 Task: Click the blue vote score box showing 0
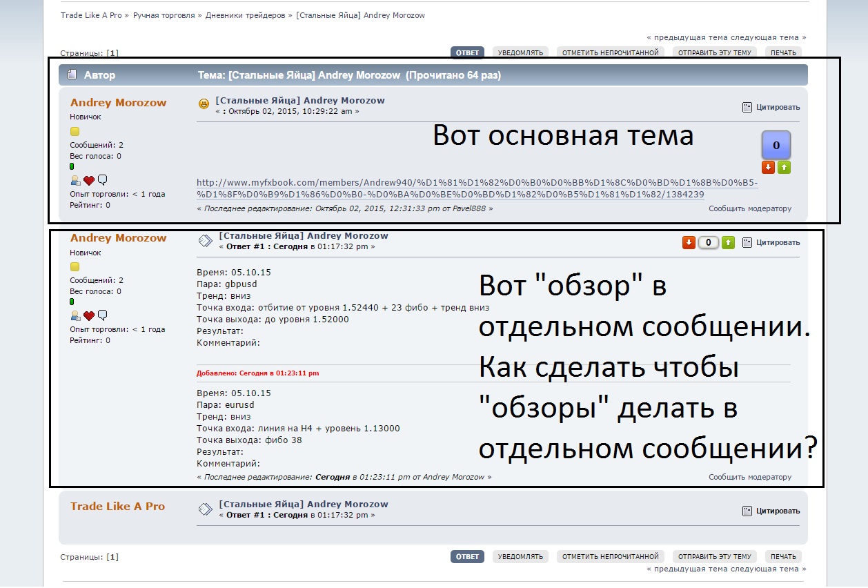776,146
